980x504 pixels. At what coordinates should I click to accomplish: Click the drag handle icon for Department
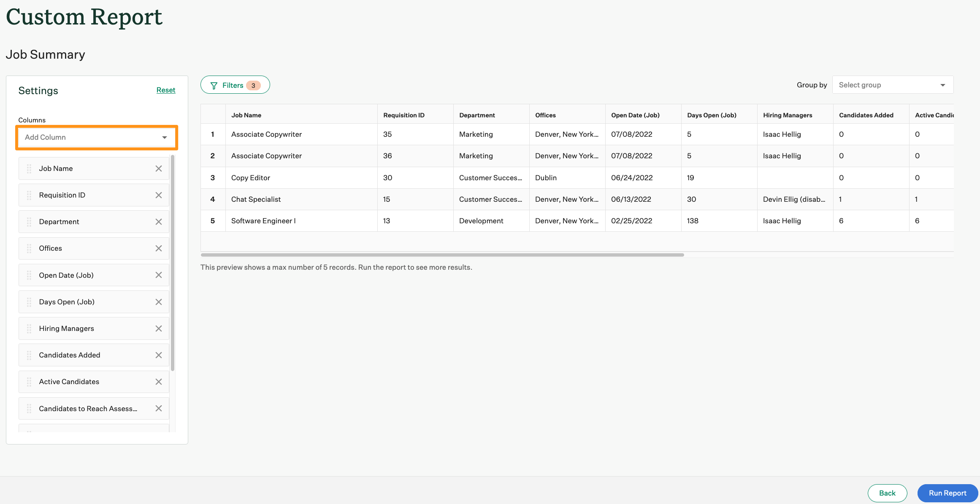(x=30, y=222)
